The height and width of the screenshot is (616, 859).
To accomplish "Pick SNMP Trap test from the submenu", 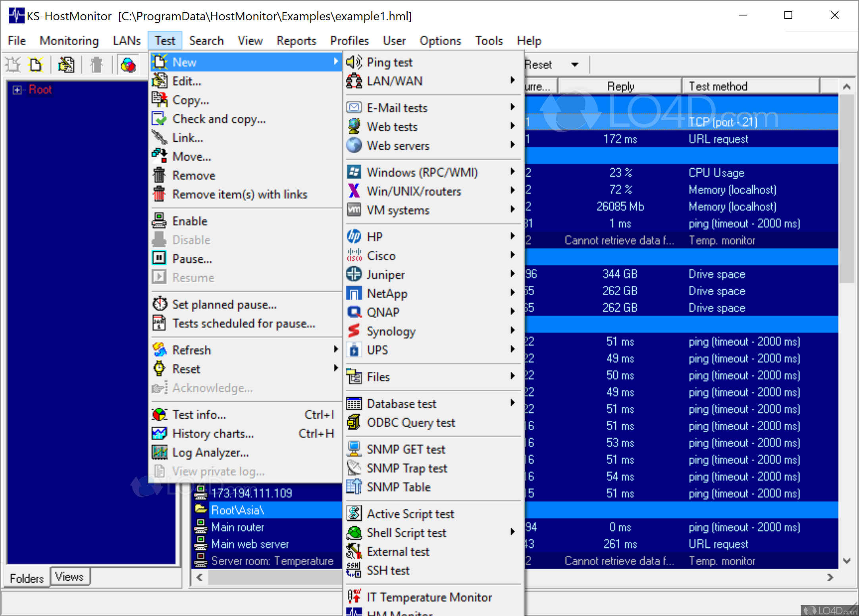I will tap(406, 468).
